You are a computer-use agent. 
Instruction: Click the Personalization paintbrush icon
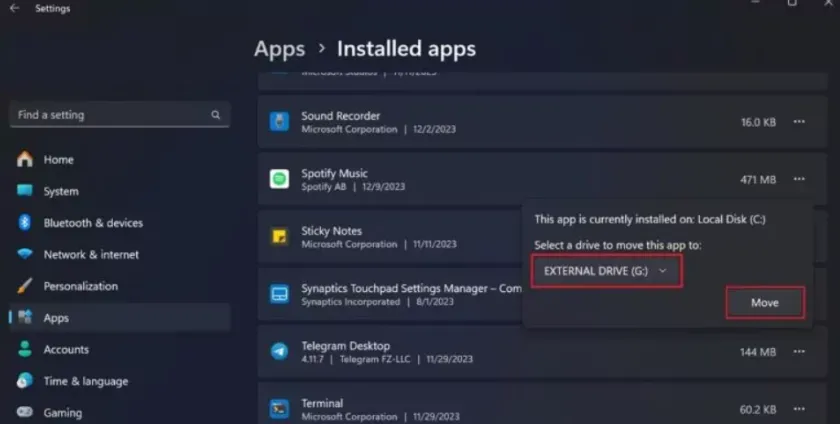coord(25,286)
